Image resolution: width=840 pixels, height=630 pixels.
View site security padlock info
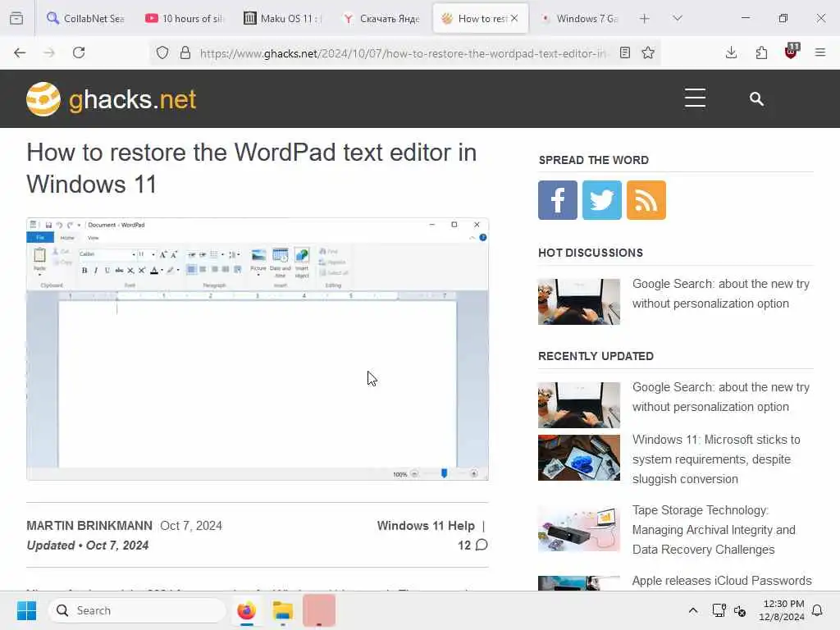(x=185, y=52)
